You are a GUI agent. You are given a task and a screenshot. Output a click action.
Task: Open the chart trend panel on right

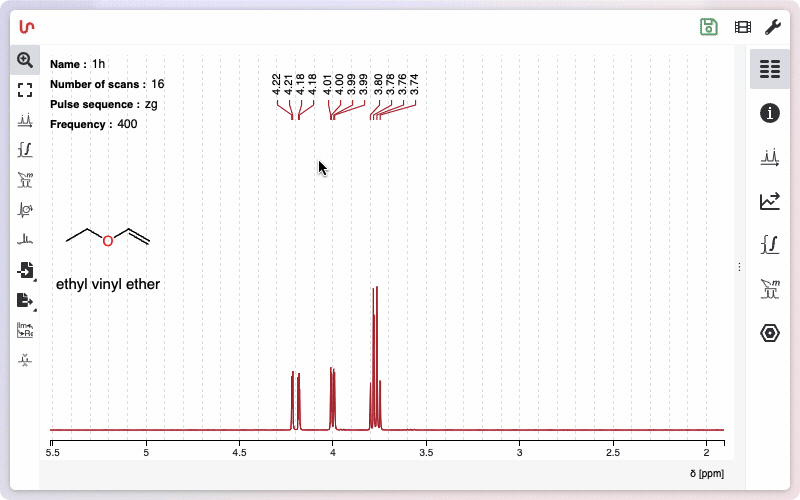pyautogui.click(x=769, y=201)
